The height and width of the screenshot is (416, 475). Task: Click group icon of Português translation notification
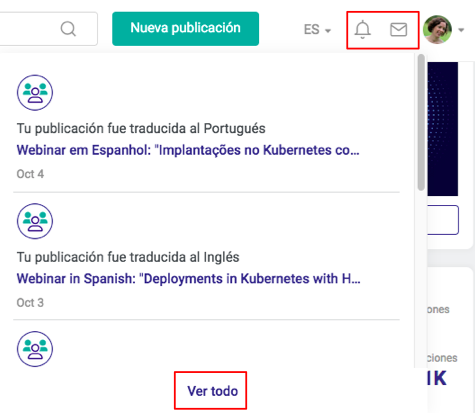coord(35,92)
